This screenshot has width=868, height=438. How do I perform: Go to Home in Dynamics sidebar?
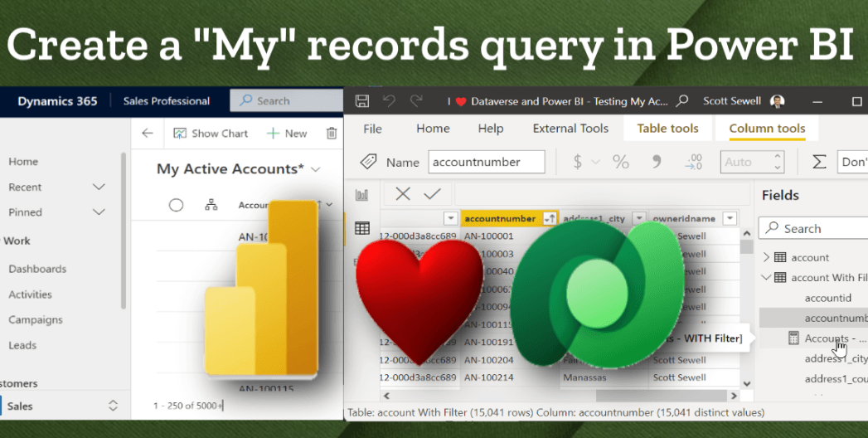23,162
